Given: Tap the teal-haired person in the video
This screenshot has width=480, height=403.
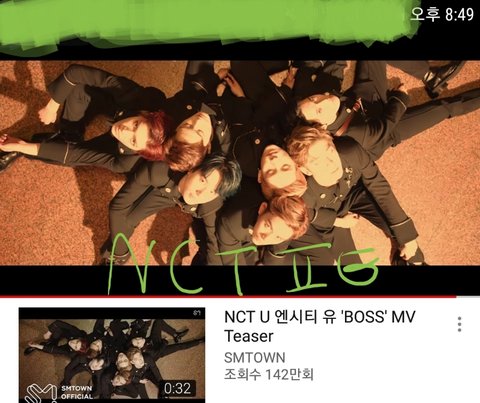Looking at the screenshot, I should tap(208, 182).
